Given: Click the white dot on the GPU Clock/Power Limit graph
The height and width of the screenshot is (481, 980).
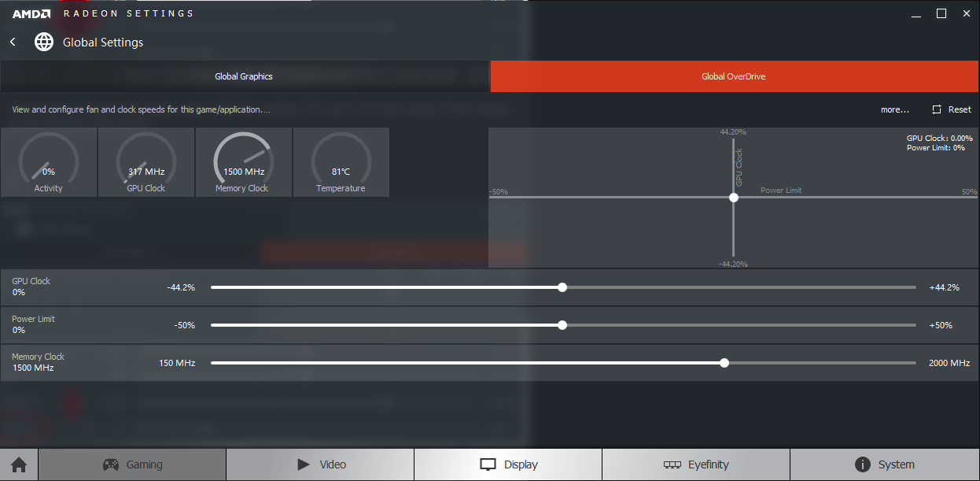Looking at the screenshot, I should pos(734,198).
